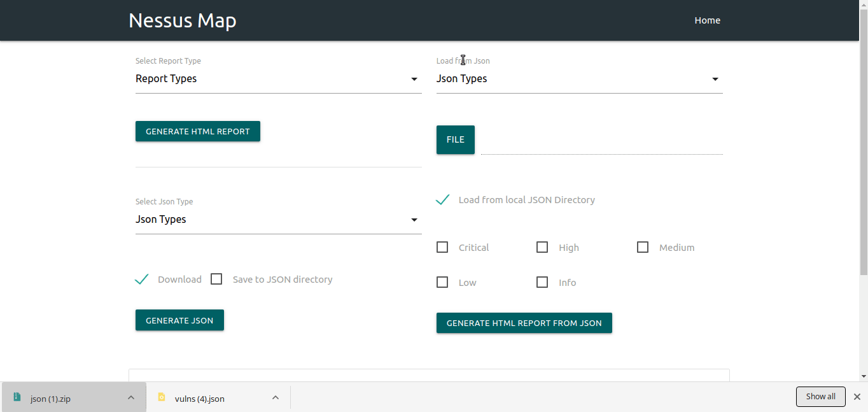Click Generate JSON button
This screenshot has height=412, width=868.
179,320
